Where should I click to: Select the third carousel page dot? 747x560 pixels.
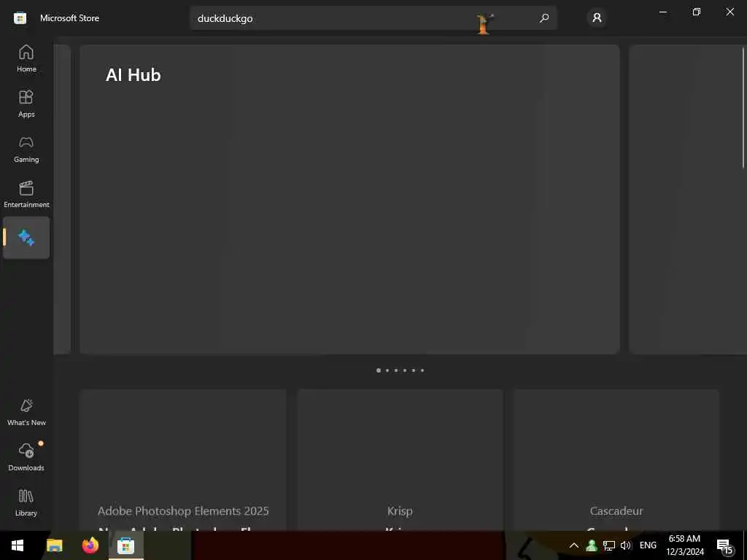click(x=396, y=370)
